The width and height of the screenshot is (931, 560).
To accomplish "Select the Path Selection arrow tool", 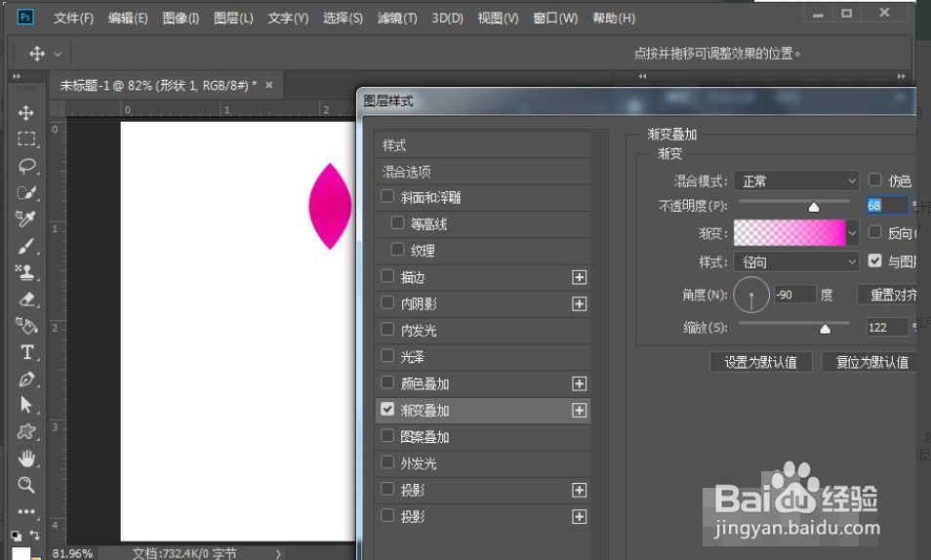I will click(x=26, y=405).
